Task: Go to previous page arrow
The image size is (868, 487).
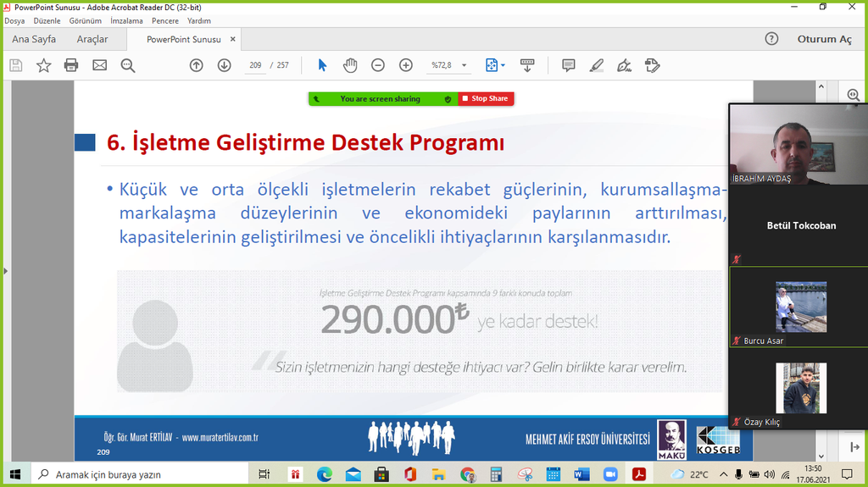Action: click(x=196, y=65)
